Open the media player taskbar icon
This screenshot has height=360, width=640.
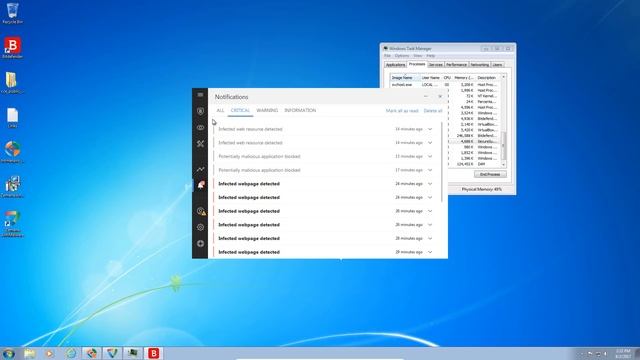click(49, 353)
